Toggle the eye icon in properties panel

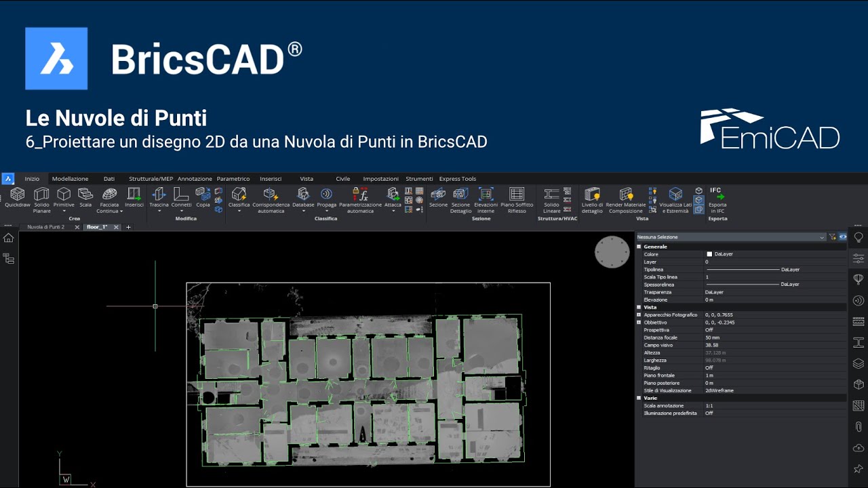pyautogui.click(x=842, y=237)
